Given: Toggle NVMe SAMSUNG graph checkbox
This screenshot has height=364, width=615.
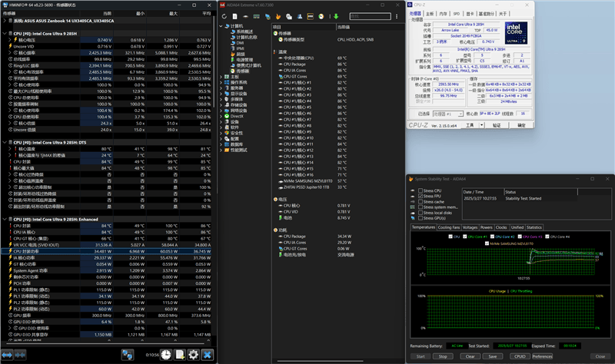Looking at the screenshot, I should pyautogui.click(x=487, y=243).
